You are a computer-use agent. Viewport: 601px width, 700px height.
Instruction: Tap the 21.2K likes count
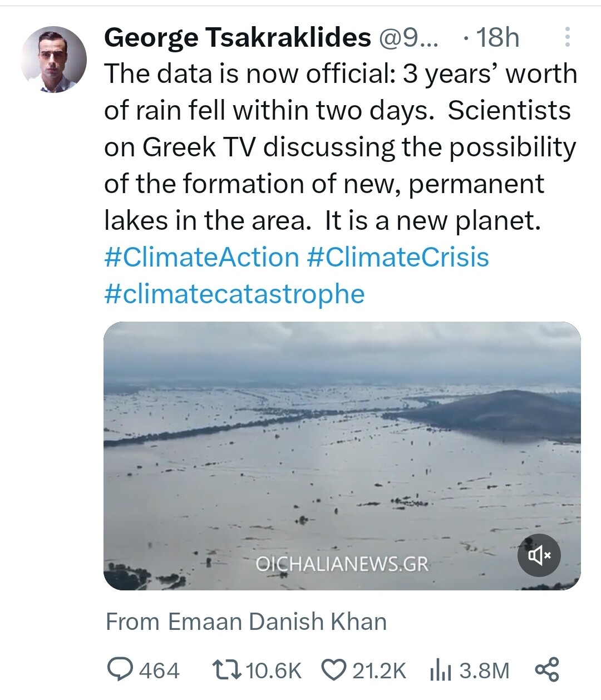point(379,671)
